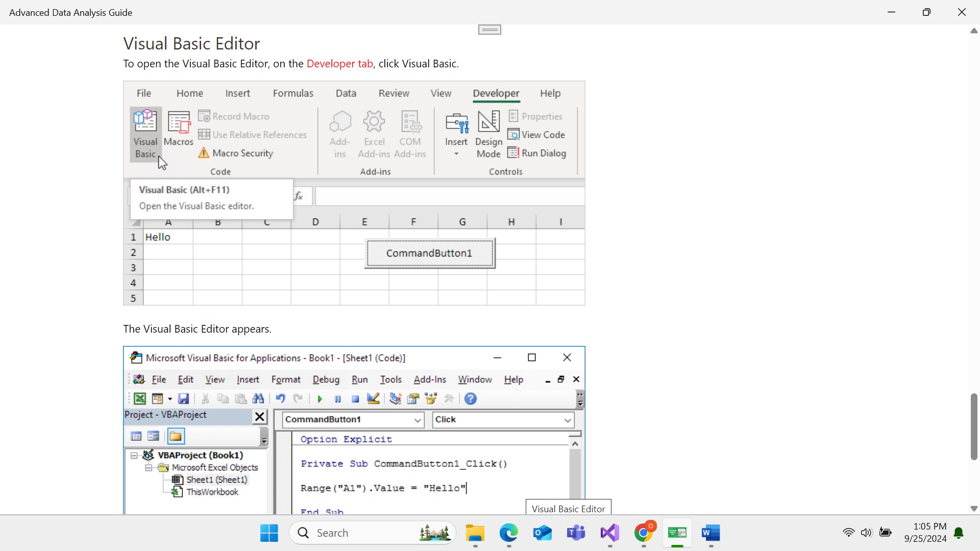
Task: Open the Click procedure dropdown
Action: tap(568, 420)
